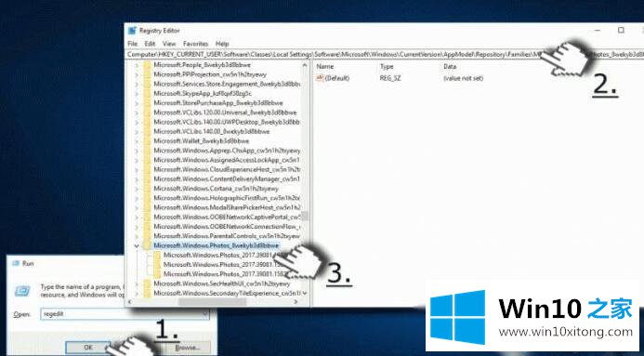Viewport: 644px width, 356px height.
Task: Click folder icon of Windows.HolographicFirstRun key
Action: click(x=148, y=198)
